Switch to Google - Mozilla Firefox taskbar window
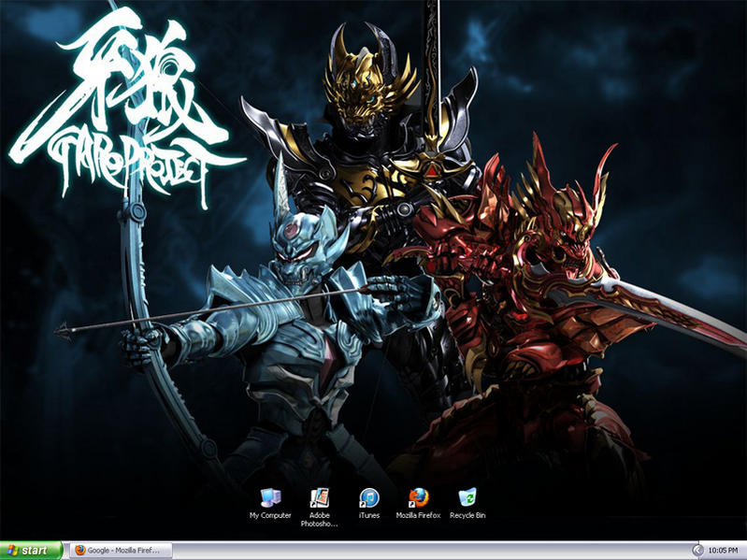747x560 pixels. pyautogui.click(x=122, y=551)
